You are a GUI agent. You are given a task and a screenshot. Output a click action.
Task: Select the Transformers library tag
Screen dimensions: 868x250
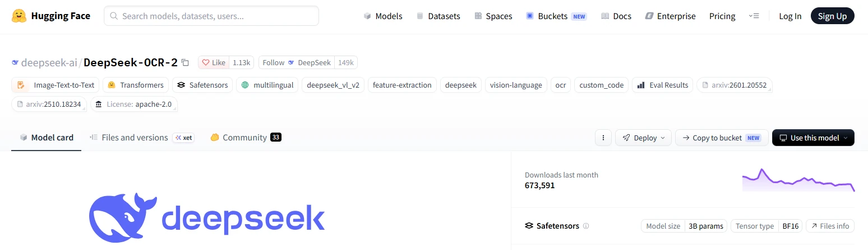tap(136, 85)
